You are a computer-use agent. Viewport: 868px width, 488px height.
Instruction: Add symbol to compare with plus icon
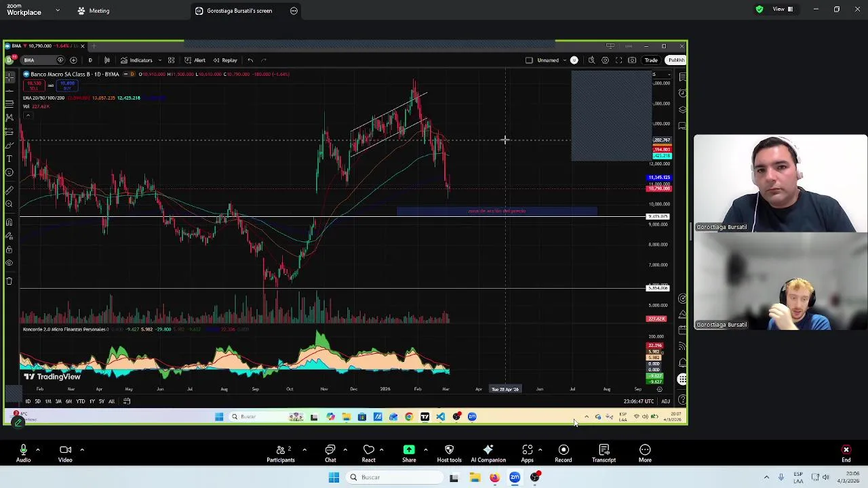click(x=73, y=60)
